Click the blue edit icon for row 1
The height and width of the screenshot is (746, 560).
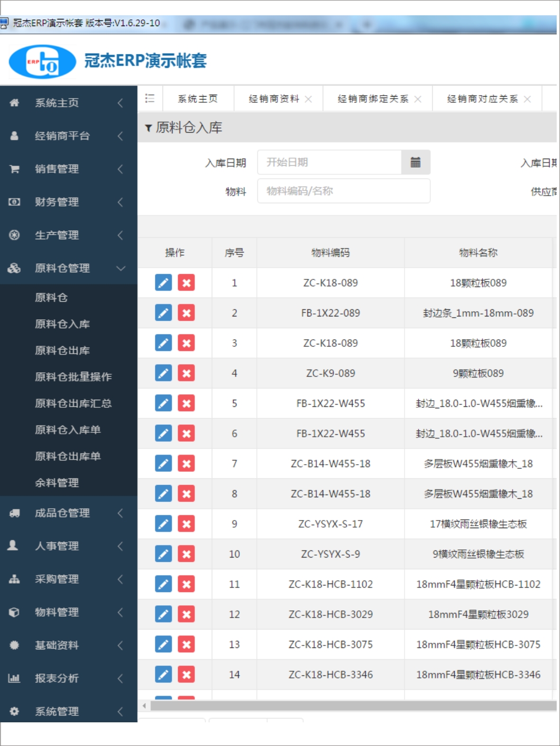[163, 283]
